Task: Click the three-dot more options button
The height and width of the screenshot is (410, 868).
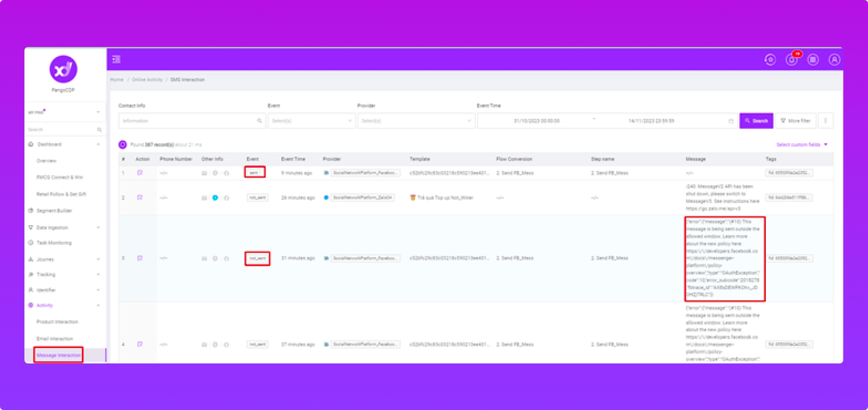Action: click(x=826, y=121)
